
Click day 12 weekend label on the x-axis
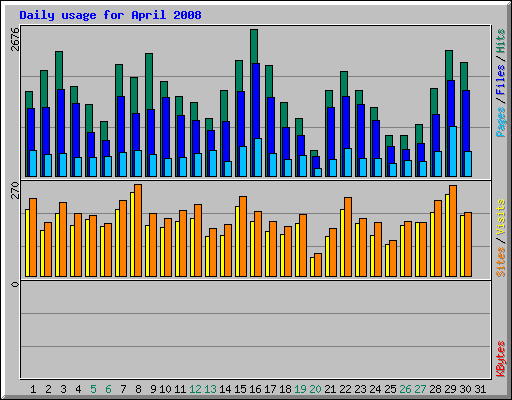(195, 389)
